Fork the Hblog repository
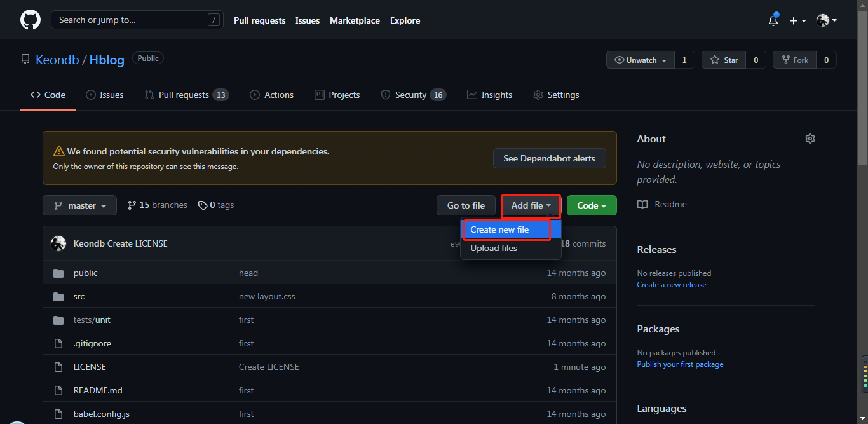 794,60
